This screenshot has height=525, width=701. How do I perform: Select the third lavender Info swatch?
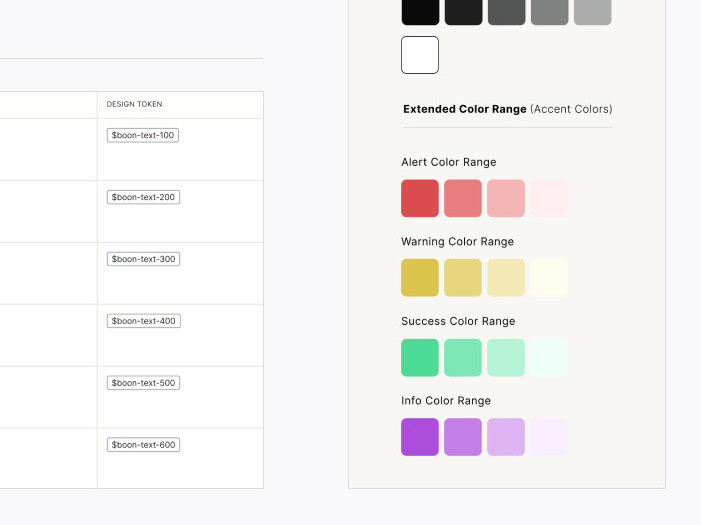coord(506,437)
